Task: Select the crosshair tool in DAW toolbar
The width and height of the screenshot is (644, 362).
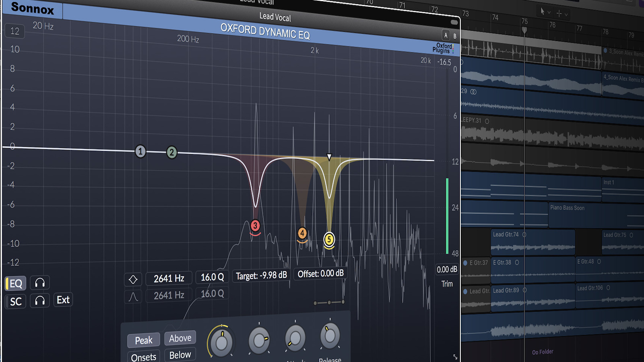Action: [559, 13]
